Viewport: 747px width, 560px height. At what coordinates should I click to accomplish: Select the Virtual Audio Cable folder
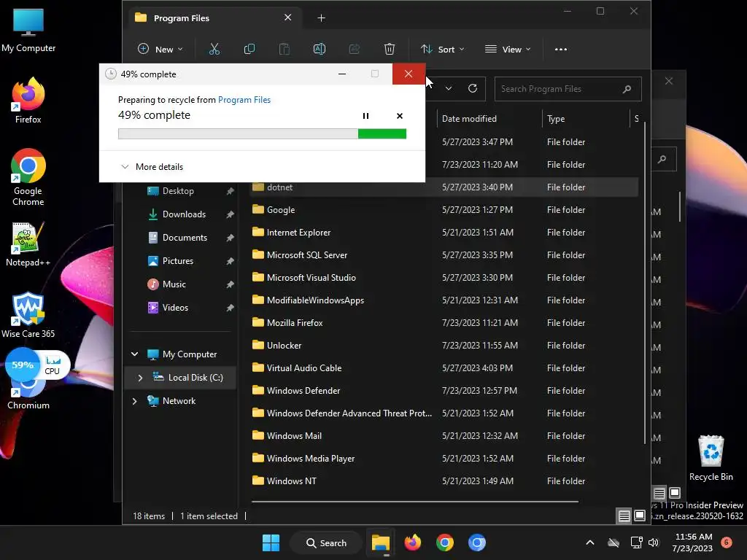point(444,368)
